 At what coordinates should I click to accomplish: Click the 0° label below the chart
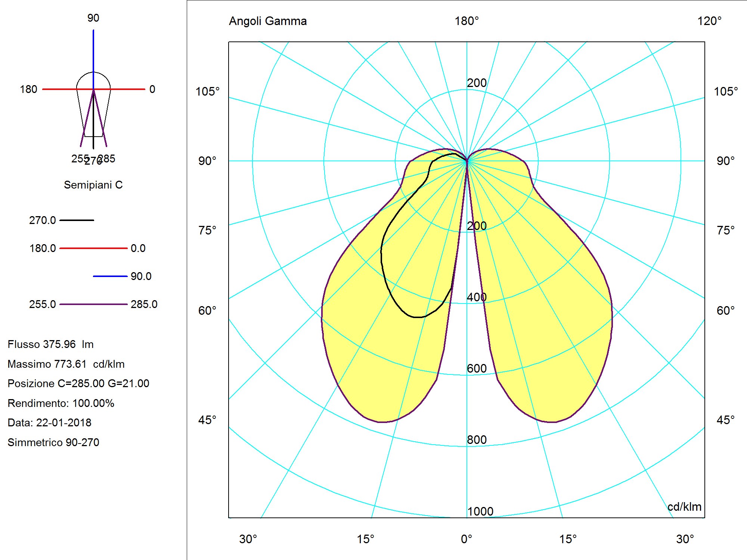tap(467, 539)
